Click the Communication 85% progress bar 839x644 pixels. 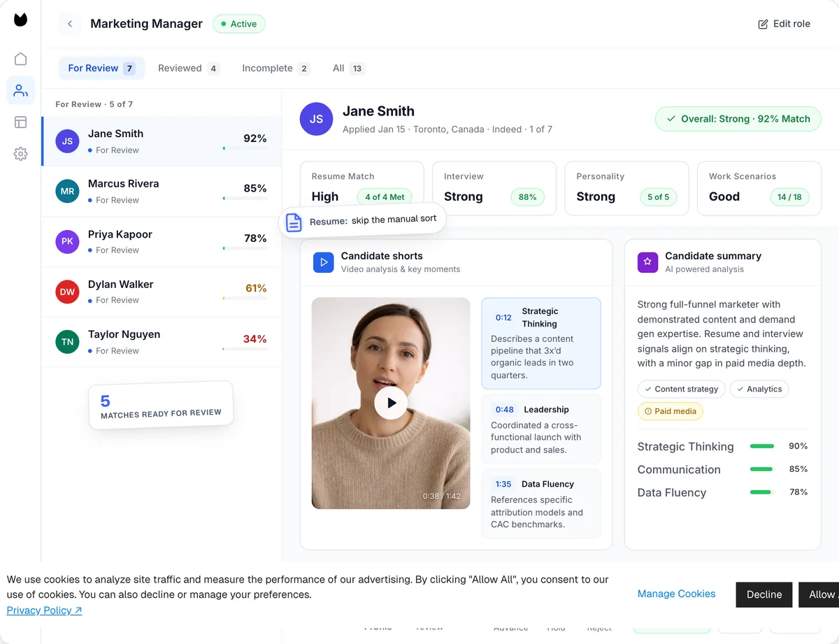click(763, 469)
